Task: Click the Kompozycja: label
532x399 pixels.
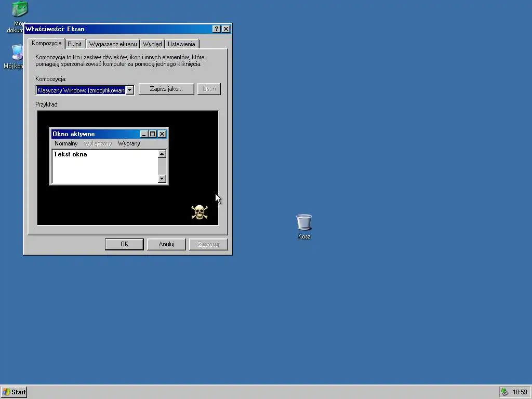Action: tap(51, 79)
